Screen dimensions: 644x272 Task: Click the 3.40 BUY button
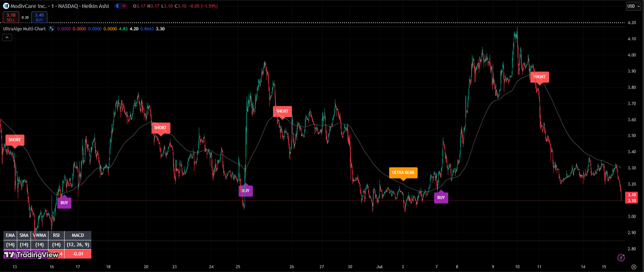click(39, 17)
